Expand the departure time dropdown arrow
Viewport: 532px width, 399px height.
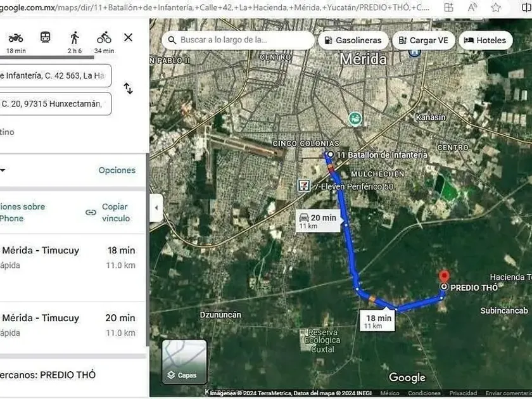(x=3, y=170)
